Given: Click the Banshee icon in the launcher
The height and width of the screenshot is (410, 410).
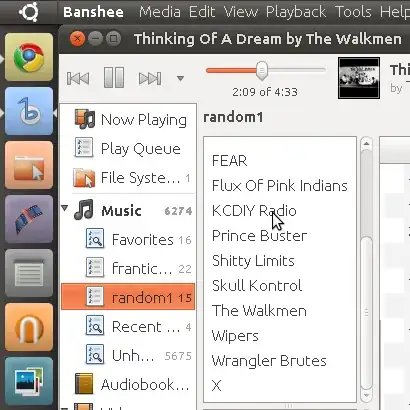Looking at the screenshot, I should (29, 111).
